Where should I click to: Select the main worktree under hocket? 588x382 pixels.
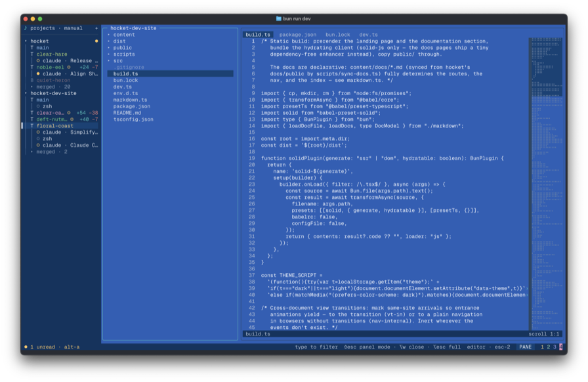coord(43,48)
